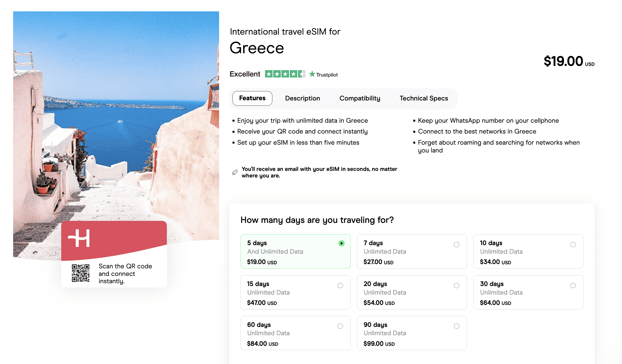Choose the 10 days plan radio button
Image resolution: width=622 pixels, height=364 pixels.
tap(573, 245)
